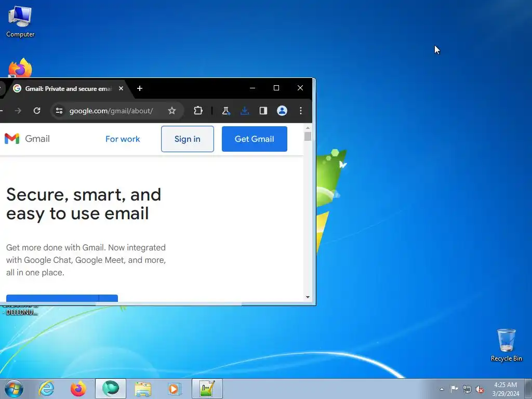Viewport: 532px width, 399px height.
Task: Maximize the Chrome window
Action: 276,88
